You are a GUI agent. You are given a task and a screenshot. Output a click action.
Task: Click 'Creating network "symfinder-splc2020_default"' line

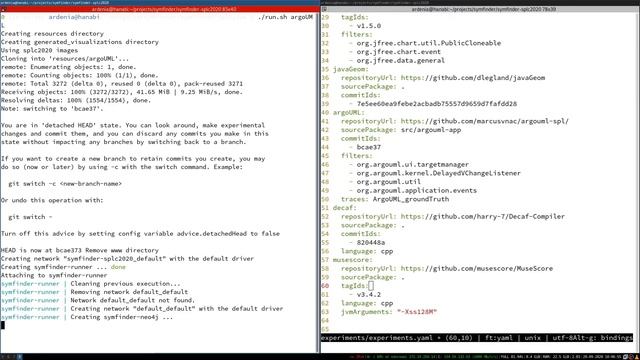(x=127, y=259)
